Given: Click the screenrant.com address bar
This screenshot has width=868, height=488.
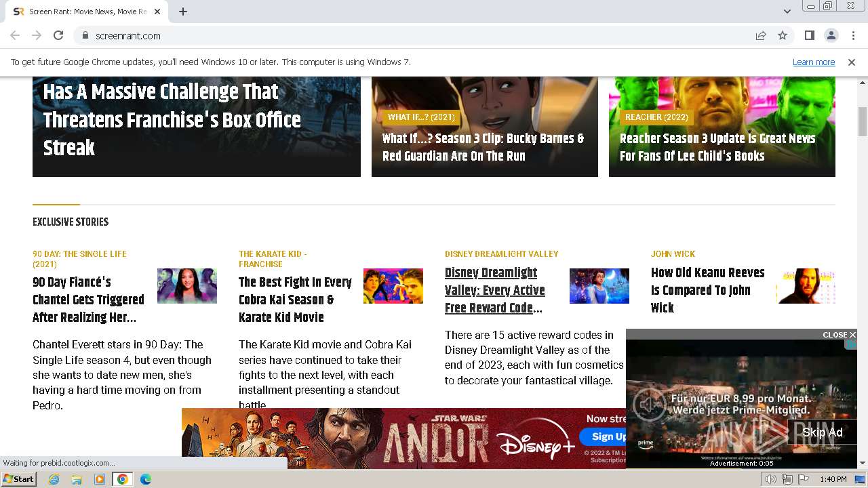Looking at the screenshot, I should tap(414, 35).
